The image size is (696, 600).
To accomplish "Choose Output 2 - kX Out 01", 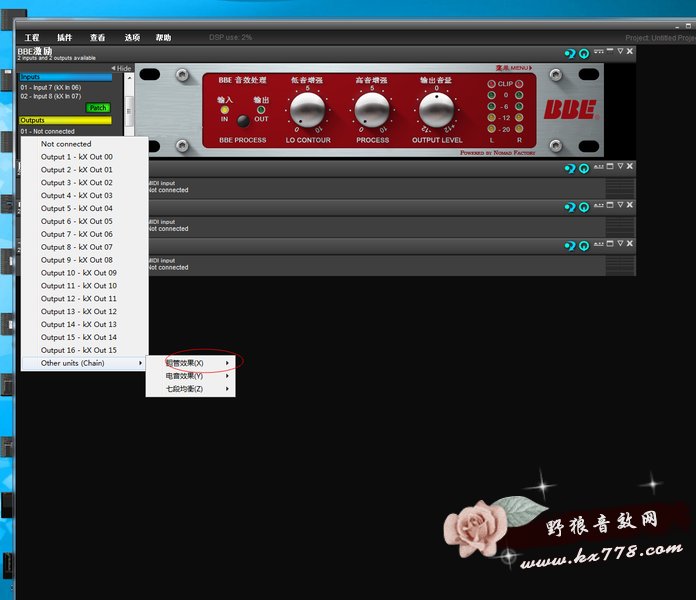I will click(85, 170).
